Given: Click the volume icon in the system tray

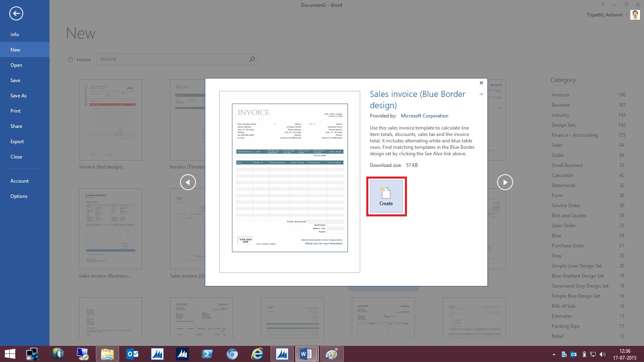Looking at the screenshot, I should (603, 354).
